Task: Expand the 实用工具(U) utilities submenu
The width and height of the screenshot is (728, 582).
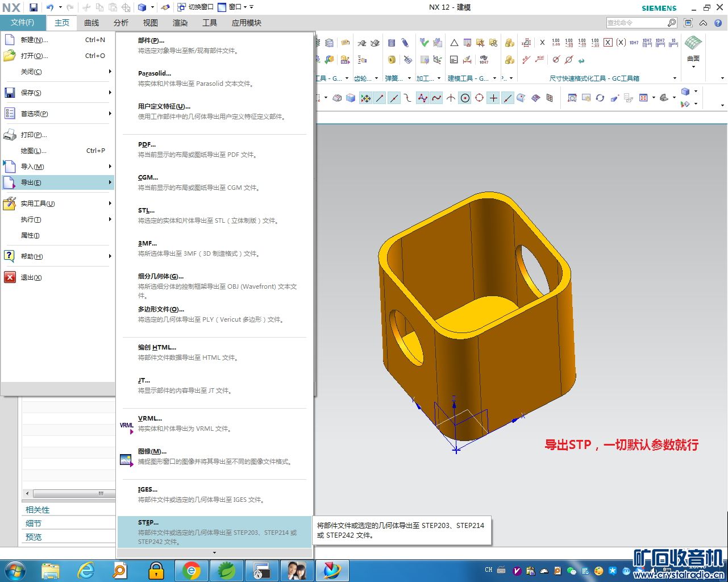Action: click(57, 203)
